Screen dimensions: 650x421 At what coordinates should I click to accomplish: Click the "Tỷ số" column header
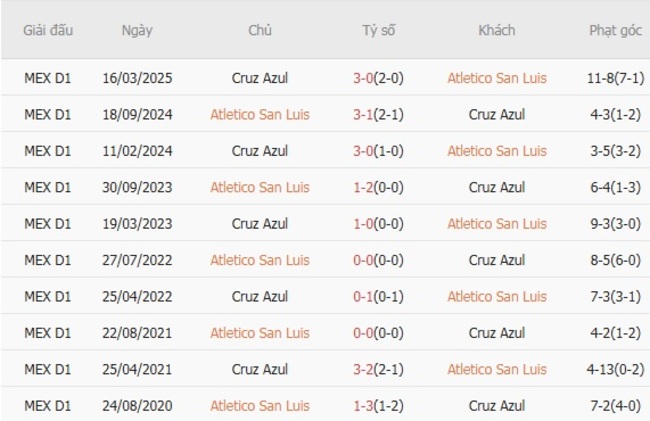coord(379,30)
